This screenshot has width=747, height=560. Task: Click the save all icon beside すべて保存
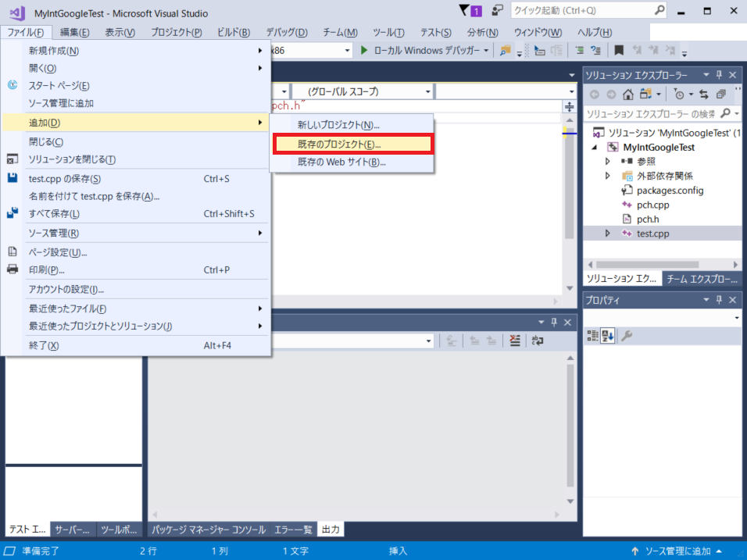[13, 213]
